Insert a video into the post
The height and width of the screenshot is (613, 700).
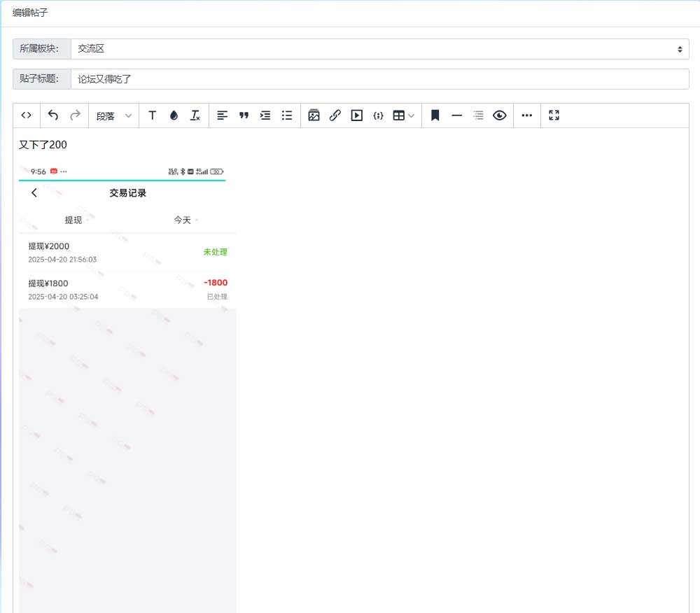(x=357, y=115)
